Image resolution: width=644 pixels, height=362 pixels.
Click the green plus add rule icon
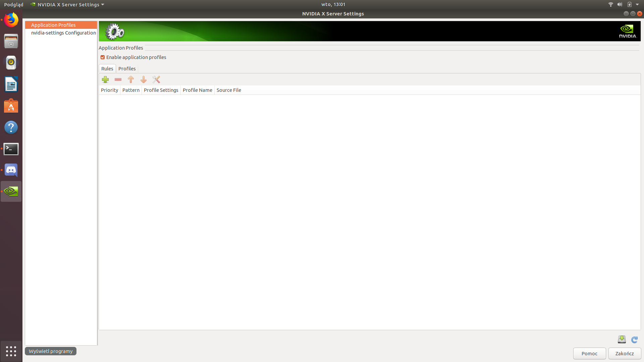coord(105,79)
